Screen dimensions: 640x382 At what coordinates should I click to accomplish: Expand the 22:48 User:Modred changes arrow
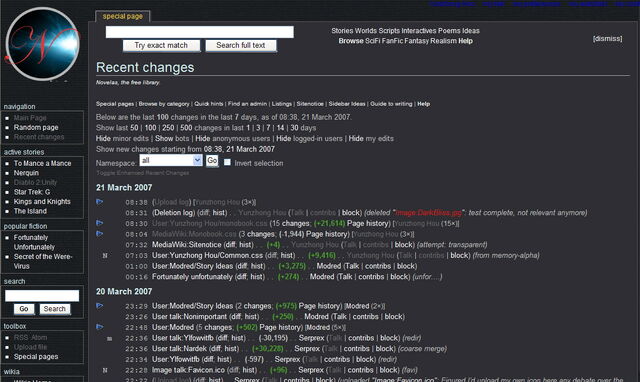[100, 326]
